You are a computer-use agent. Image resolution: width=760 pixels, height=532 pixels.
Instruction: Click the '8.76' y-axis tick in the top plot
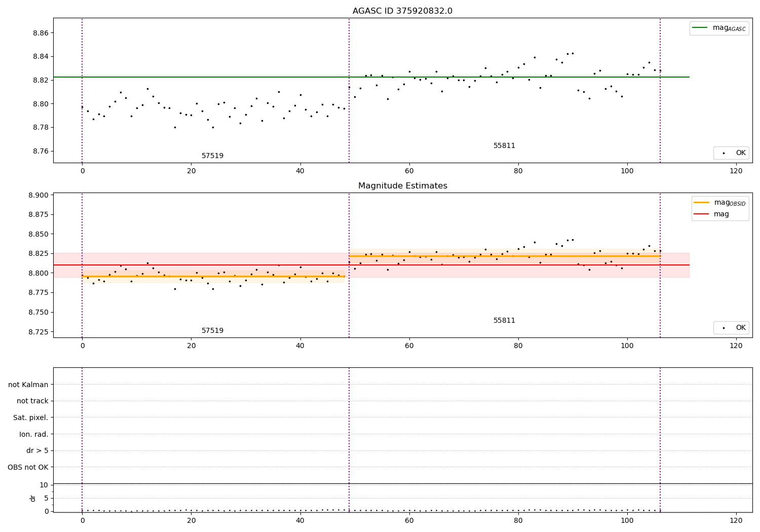coord(41,151)
